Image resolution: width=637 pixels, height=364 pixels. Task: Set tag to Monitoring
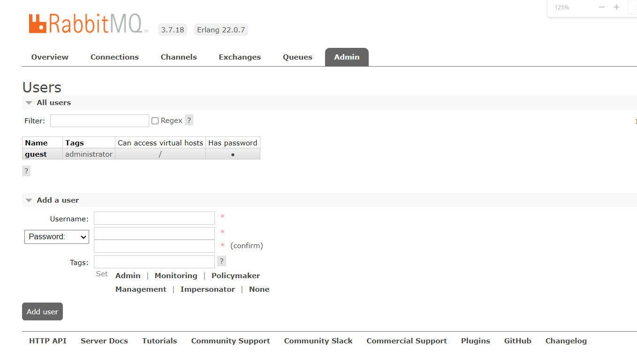click(176, 276)
